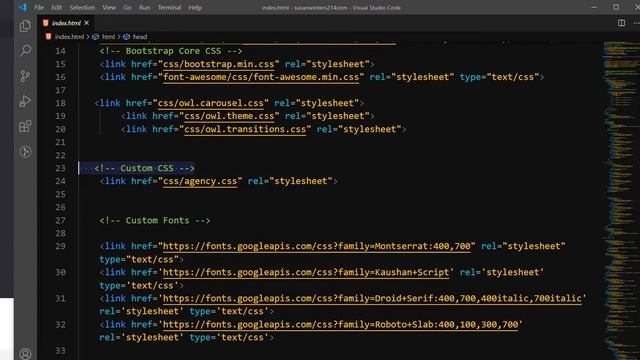The height and width of the screenshot is (360, 640).
Task: Click the Custom CSS comment line
Action: tap(144, 168)
